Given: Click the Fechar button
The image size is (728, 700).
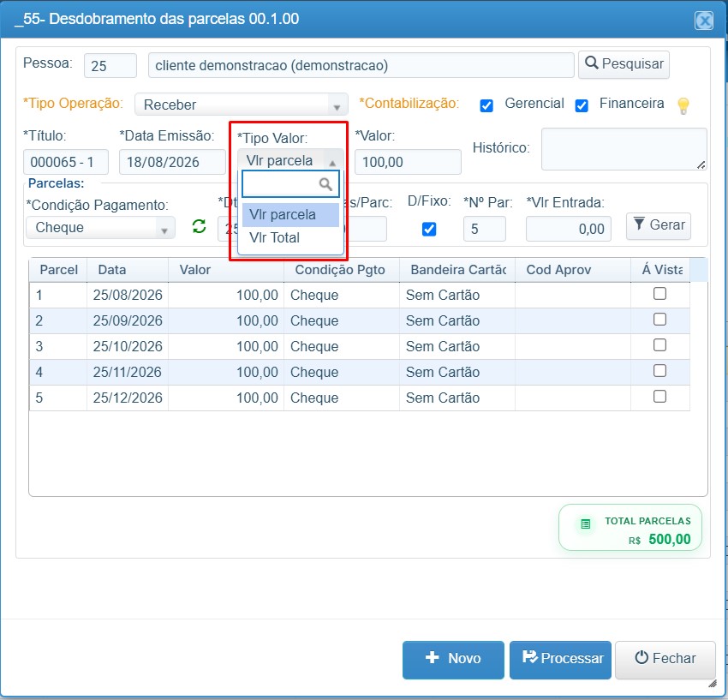Looking at the screenshot, I should coord(665,660).
